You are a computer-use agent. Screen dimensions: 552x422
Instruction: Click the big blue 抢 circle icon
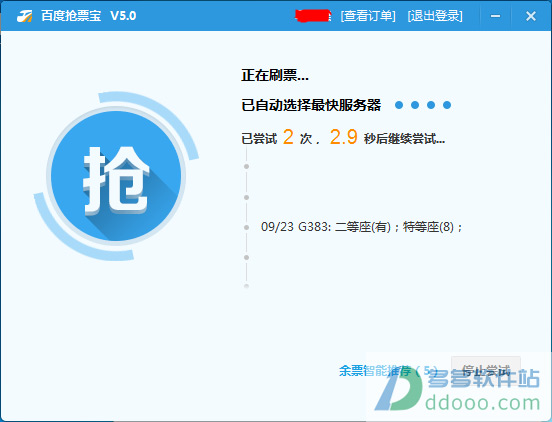(x=116, y=176)
